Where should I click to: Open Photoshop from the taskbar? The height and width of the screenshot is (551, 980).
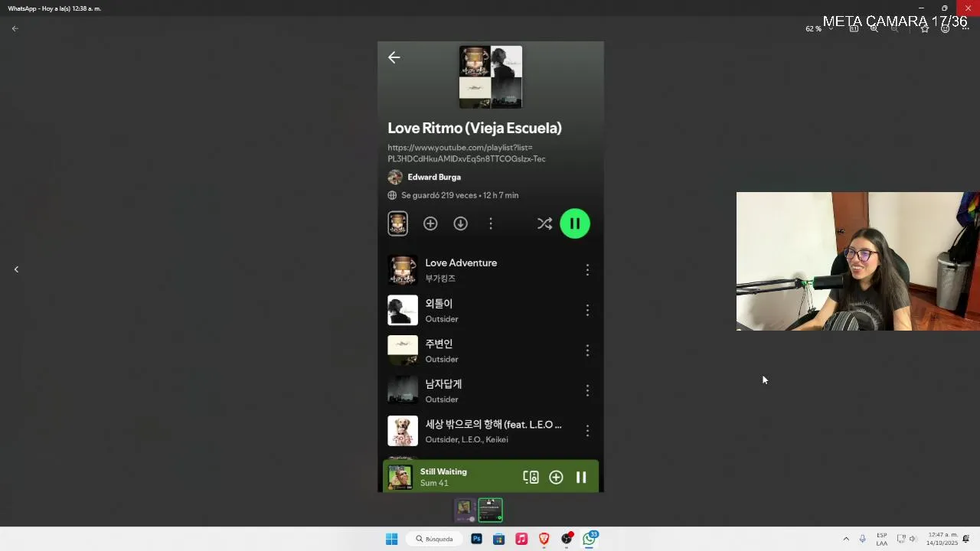point(476,539)
